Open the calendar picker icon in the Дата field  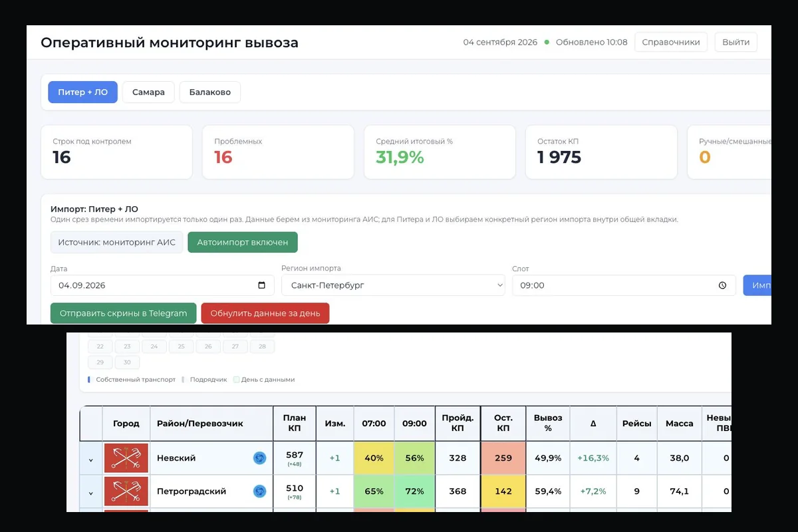click(x=261, y=285)
